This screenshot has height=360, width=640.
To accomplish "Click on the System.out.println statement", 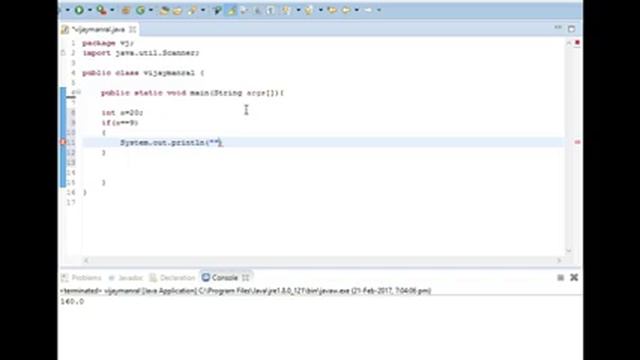I will click(171, 142).
